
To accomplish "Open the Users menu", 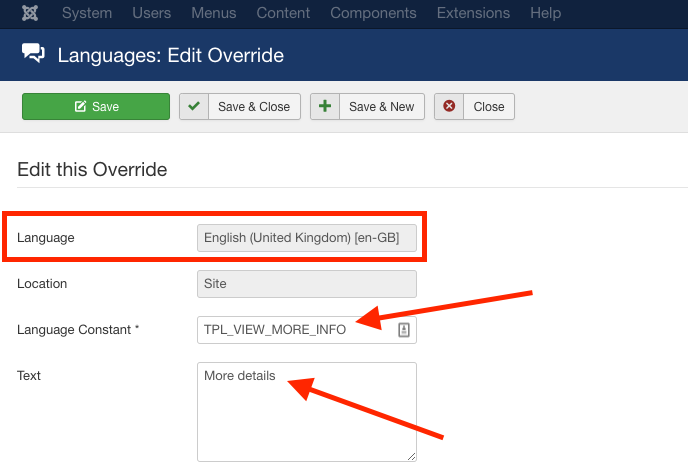I will click(x=151, y=13).
